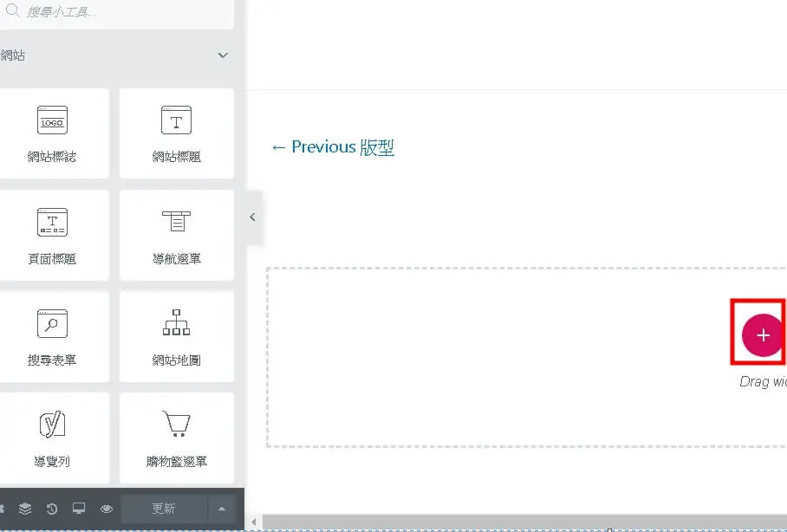Viewport: 787px width, 532px height.
Task: Select the 網站地圖 (Sitemap) widget
Action: coord(177,337)
